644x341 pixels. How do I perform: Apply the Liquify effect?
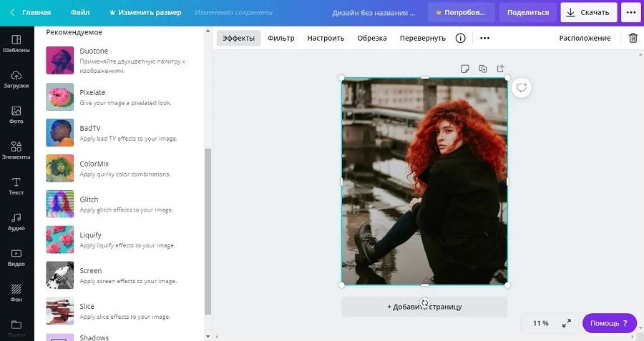119,239
